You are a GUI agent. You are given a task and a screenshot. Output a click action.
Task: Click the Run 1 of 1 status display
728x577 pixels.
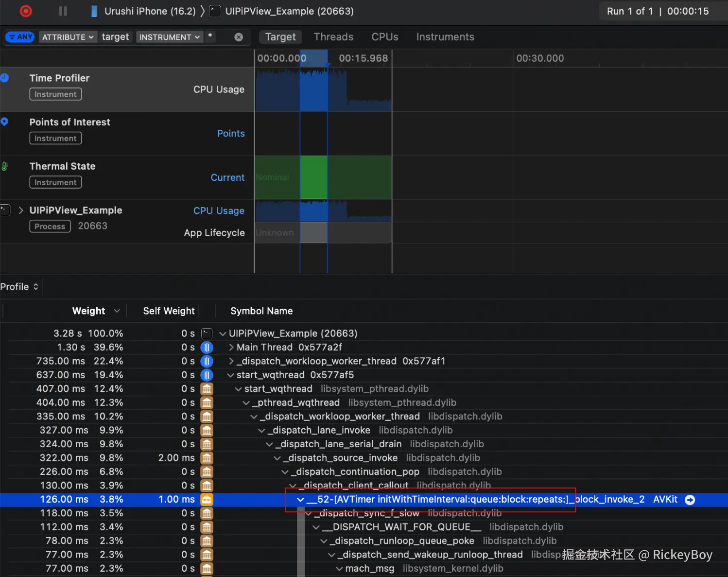tap(658, 11)
